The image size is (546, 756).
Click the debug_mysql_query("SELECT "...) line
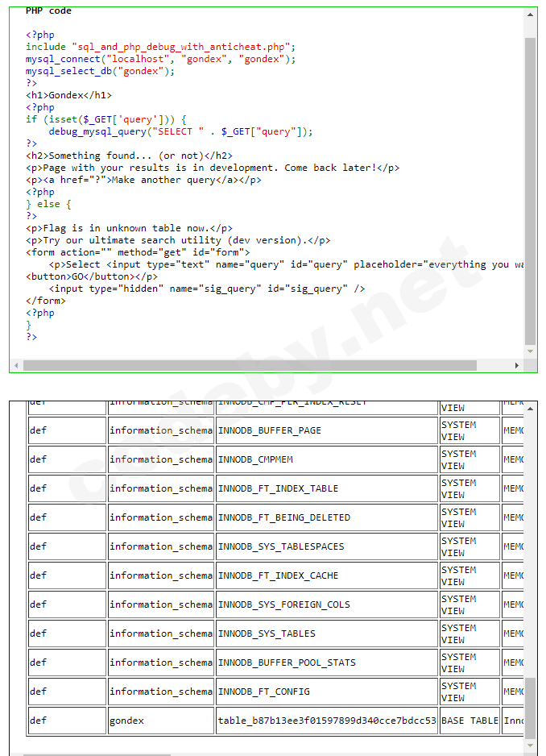click(x=180, y=131)
